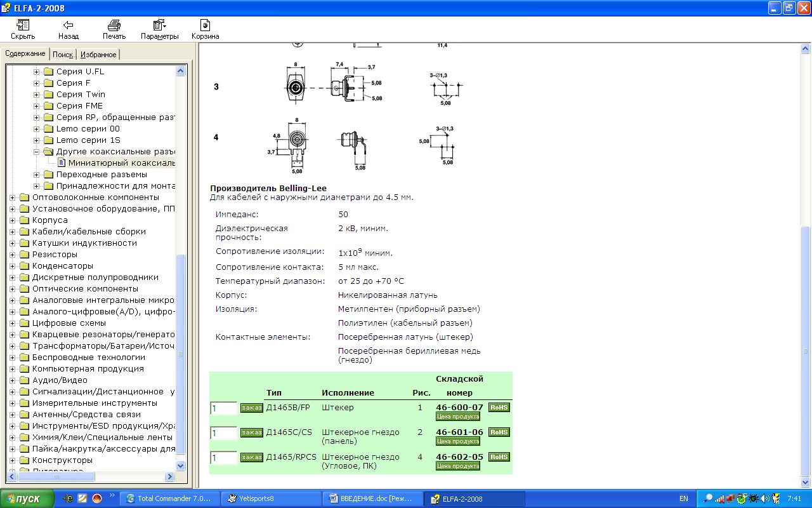
Task: Click the RoHS badge for 46-601-06
Action: (499, 432)
